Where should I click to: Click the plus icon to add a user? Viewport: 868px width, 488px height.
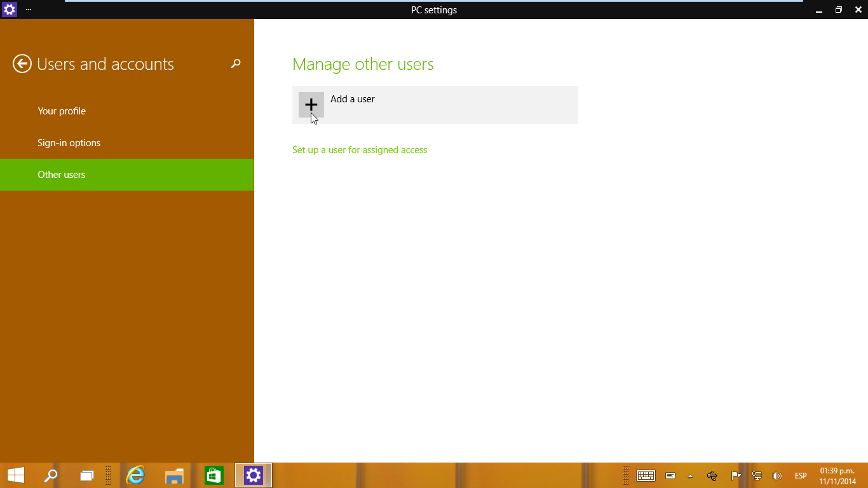pos(311,105)
